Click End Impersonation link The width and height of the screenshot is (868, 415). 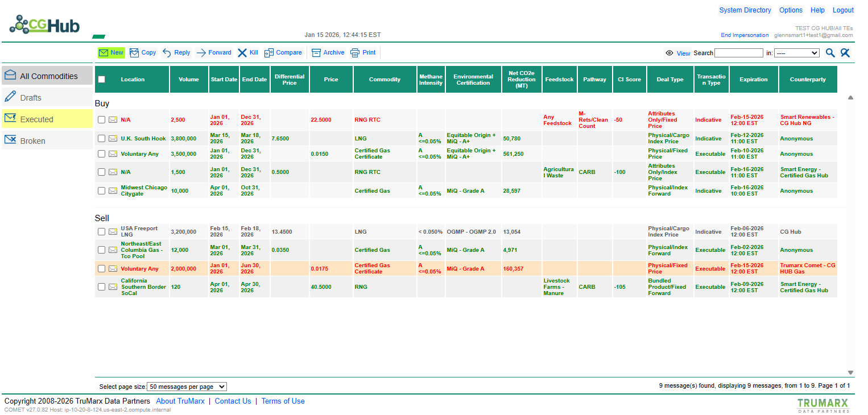pyautogui.click(x=745, y=35)
